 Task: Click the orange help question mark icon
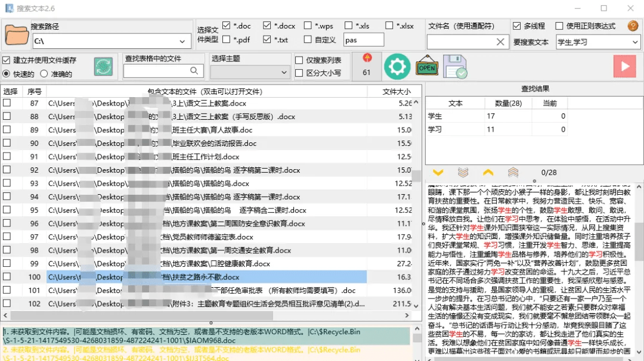[x=633, y=26]
